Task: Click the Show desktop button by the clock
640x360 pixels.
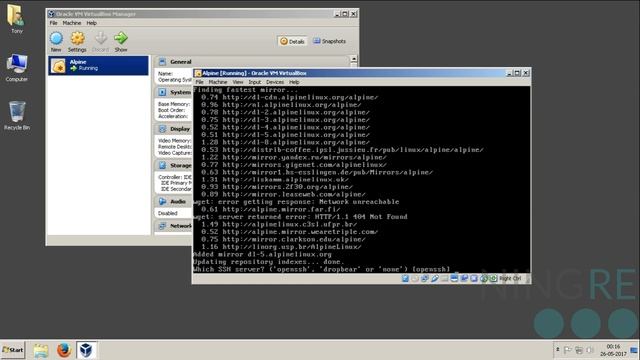Action: pyautogui.click(x=634, y=350)
